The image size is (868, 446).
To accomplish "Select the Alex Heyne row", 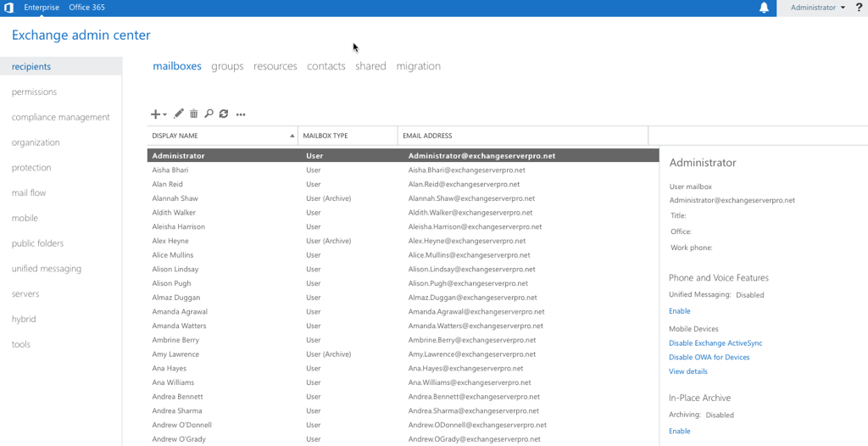I will click(x=403, y=241).
